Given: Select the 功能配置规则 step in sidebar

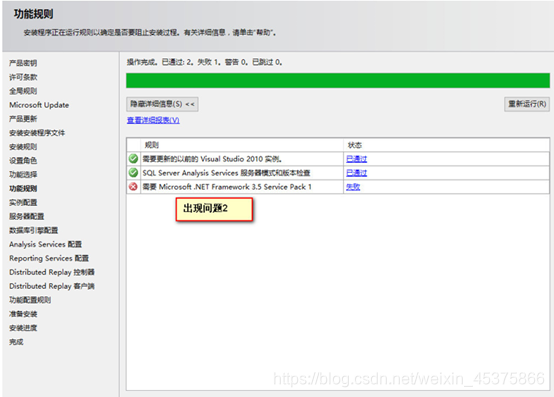Looking at the screenshot, I should [x=30, y=300].
